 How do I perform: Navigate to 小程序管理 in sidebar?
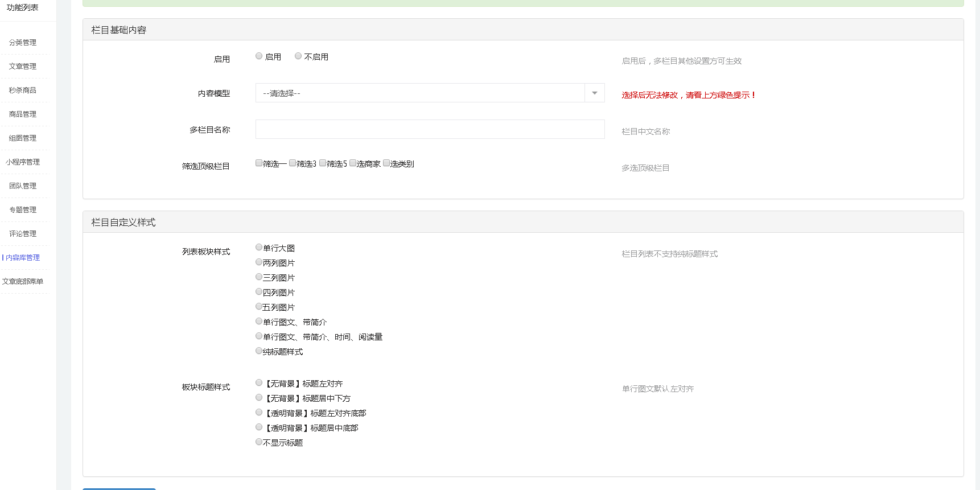pyautogui.click(x=23, y=162)
